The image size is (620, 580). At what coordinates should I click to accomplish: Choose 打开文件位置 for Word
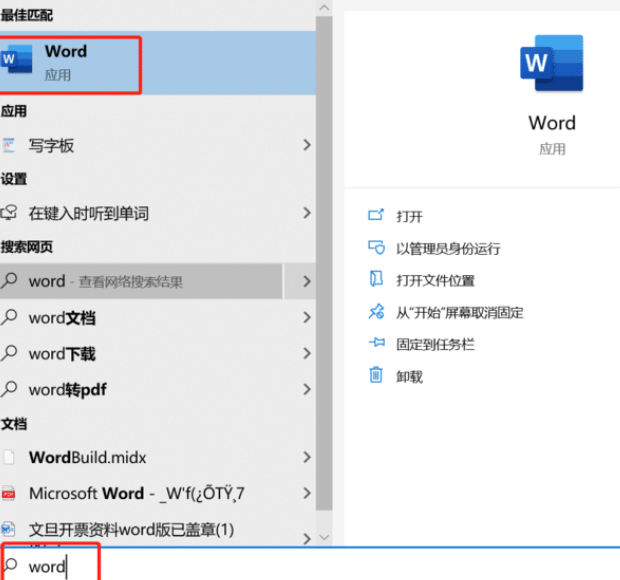(x=435, y=281)
